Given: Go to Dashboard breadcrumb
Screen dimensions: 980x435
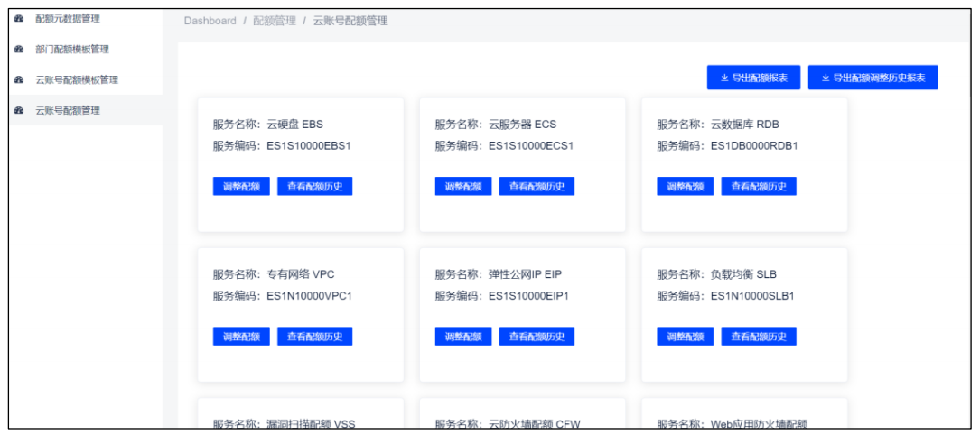Looking at the screenshot, I should [x=210, y=21].
